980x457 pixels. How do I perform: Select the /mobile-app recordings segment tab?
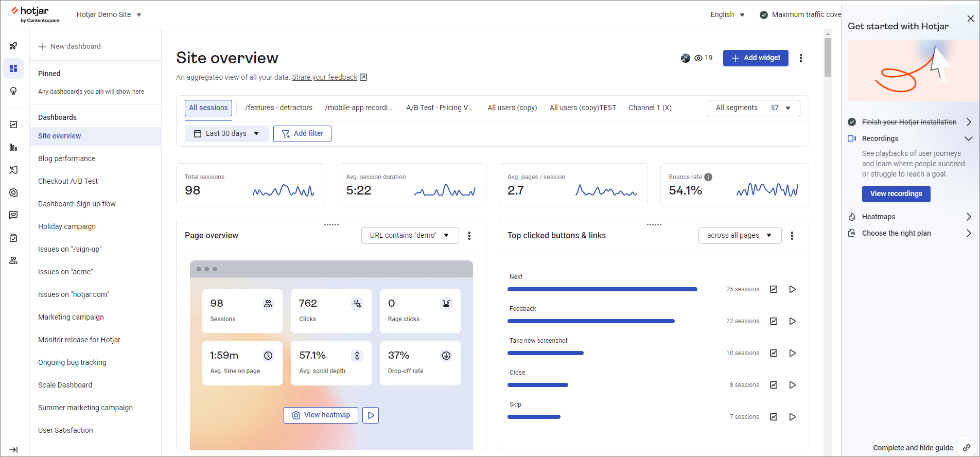(359, 108)
